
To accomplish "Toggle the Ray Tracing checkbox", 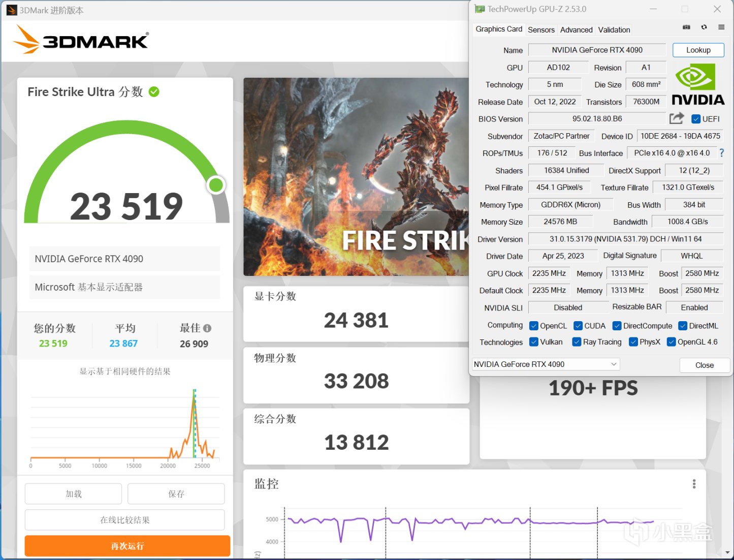I will point(577,342).
